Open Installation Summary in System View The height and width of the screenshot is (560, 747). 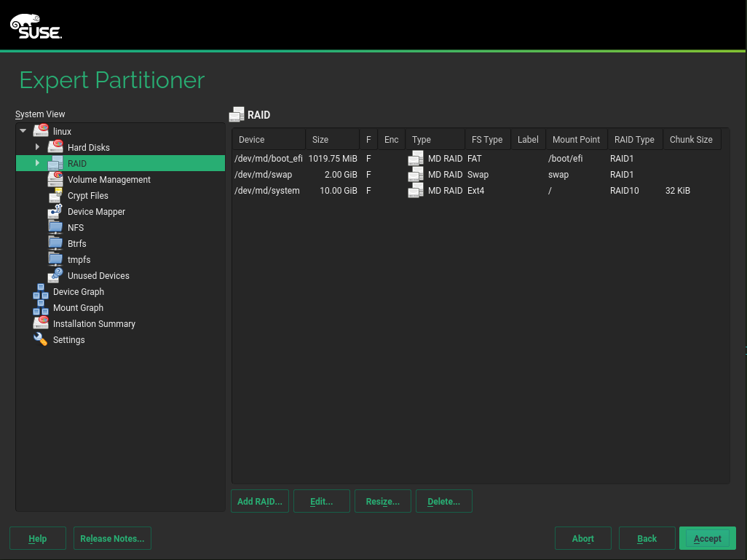[94, 323]
